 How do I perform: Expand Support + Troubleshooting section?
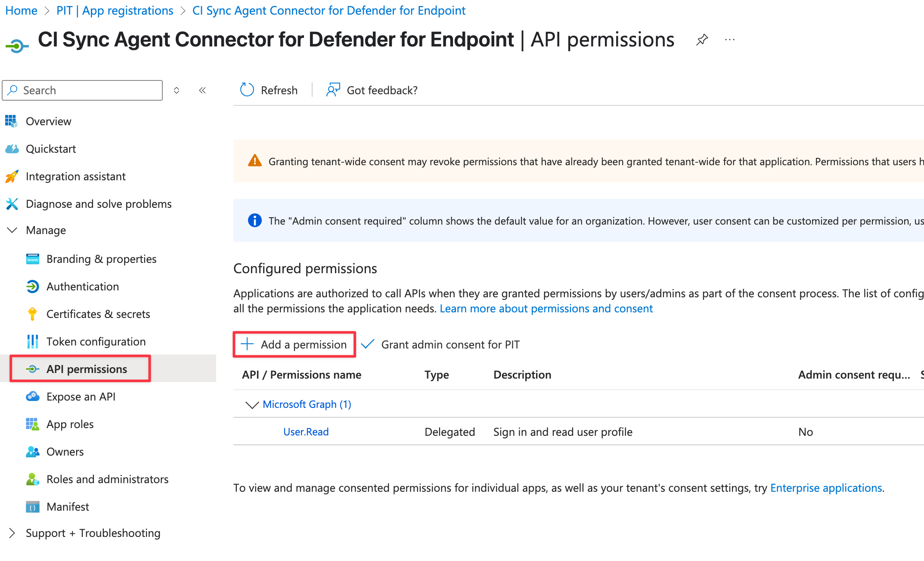(12, 533)
